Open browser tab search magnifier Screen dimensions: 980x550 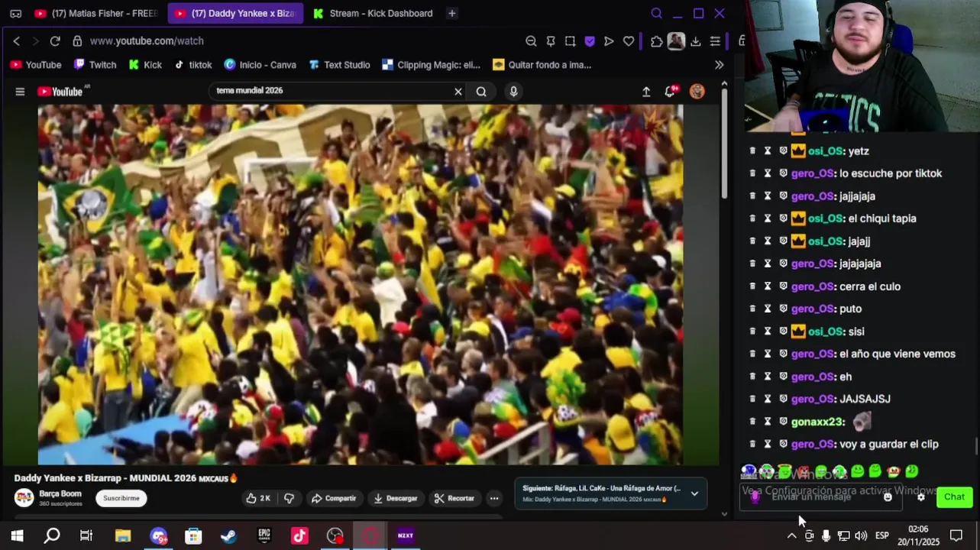[656, 13]
